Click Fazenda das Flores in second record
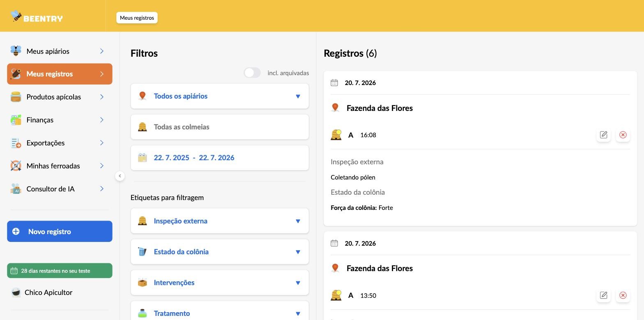Screen dimensions: 644x320 (379, 268)
